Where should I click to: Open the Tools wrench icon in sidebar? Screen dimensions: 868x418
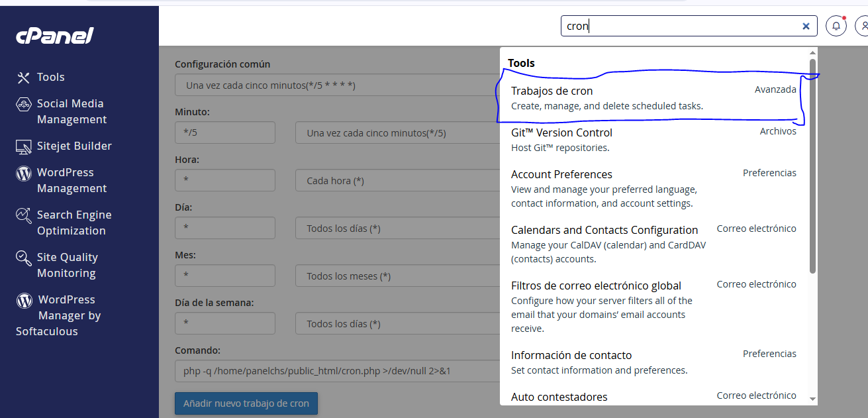[24, 78]
